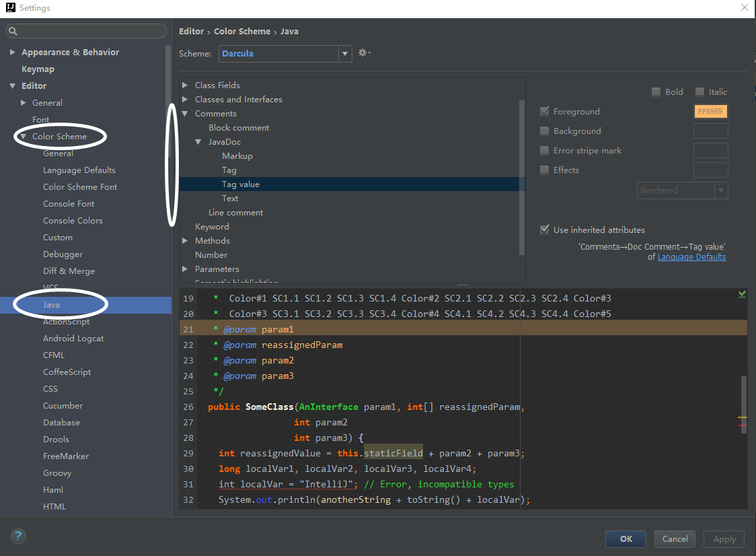This screenshot has height=556, width=756.
Task: Click the Error stripe mark color swatch
Action: click(x=711, y=150)
